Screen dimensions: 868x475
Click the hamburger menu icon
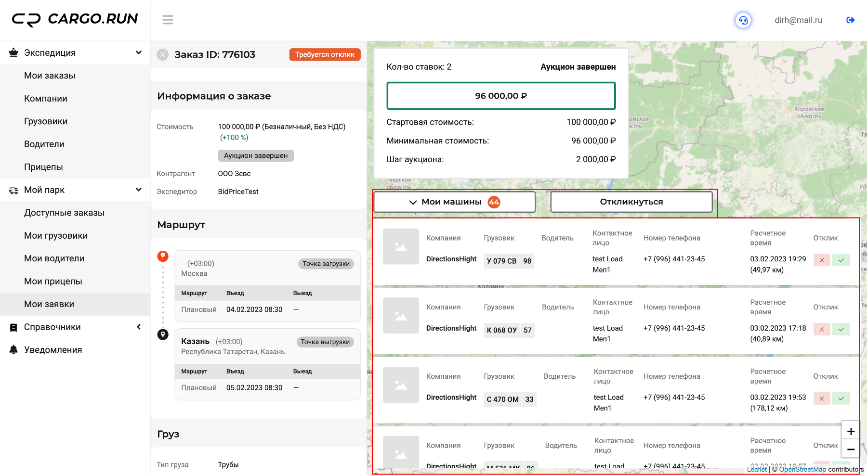(168, 20)
